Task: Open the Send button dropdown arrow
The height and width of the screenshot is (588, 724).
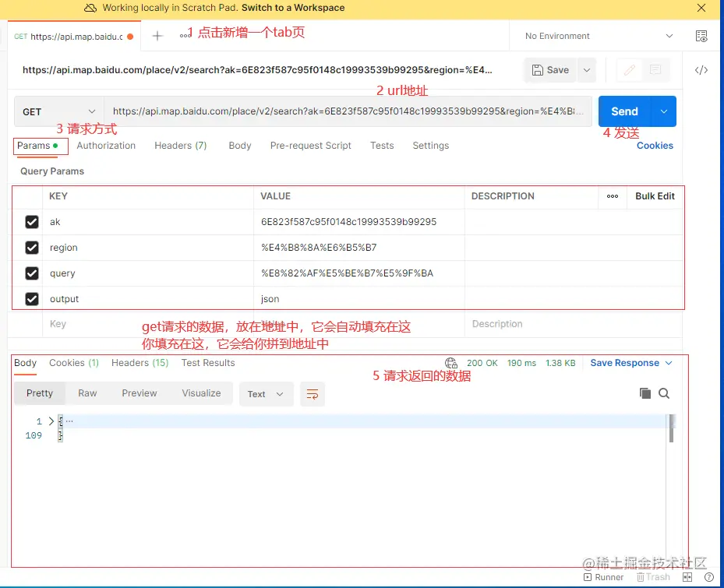Action: (x=663, y=111)
